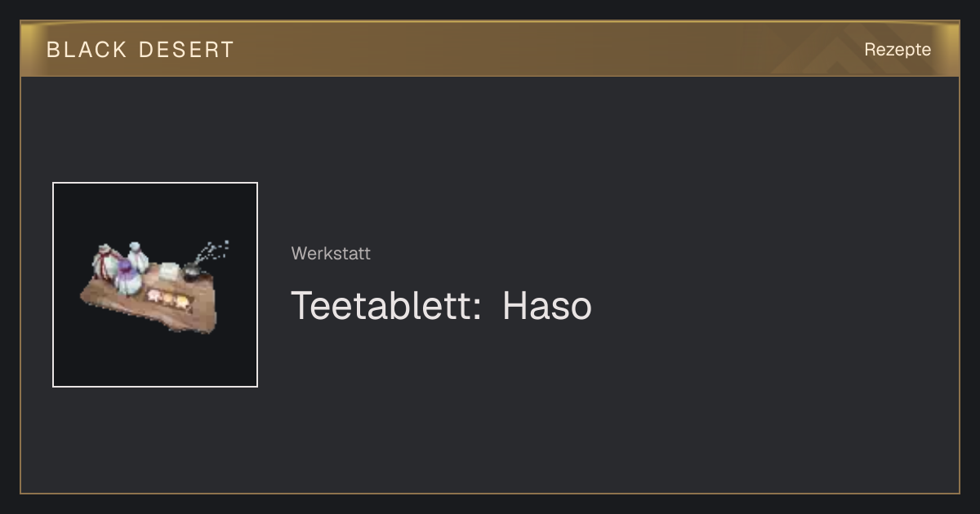Click the word BLACK in the header

[x=87, y=50]
